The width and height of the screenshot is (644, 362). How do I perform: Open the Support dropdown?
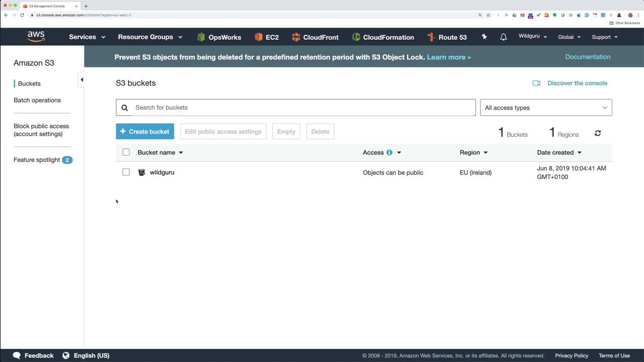(605, 37)
